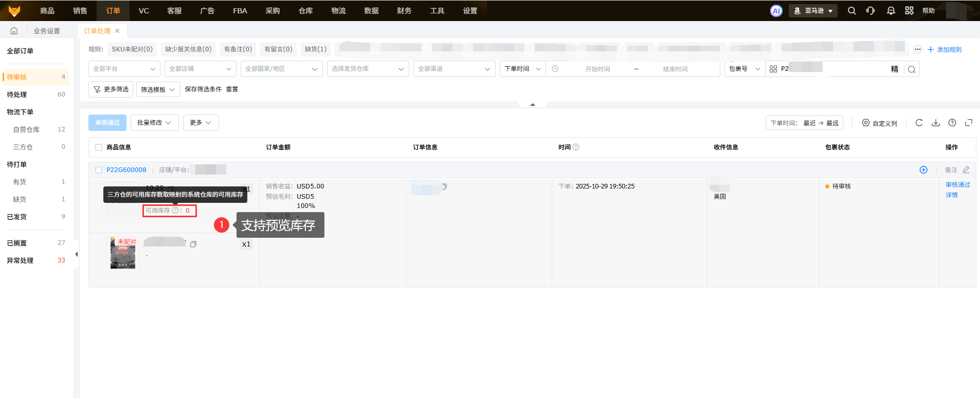Open the notification bell
This screenshot has height=398, width=980.
pos(891,11)
